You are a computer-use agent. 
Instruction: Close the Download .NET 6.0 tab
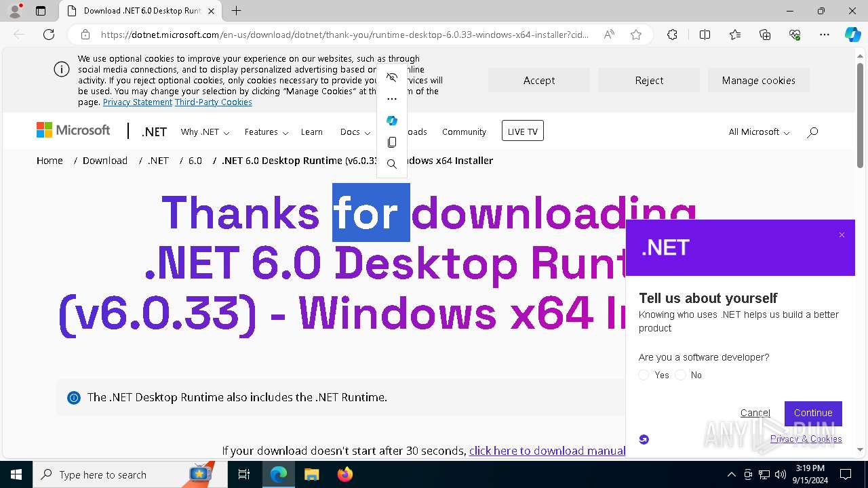click(212, 11)
